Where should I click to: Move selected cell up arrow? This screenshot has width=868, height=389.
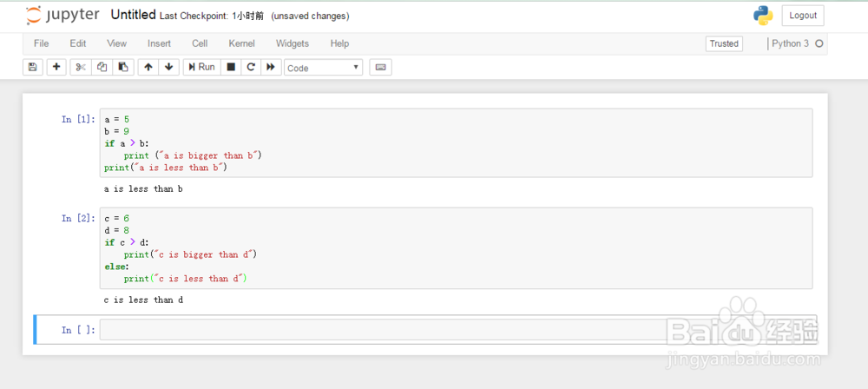point(148,67)
